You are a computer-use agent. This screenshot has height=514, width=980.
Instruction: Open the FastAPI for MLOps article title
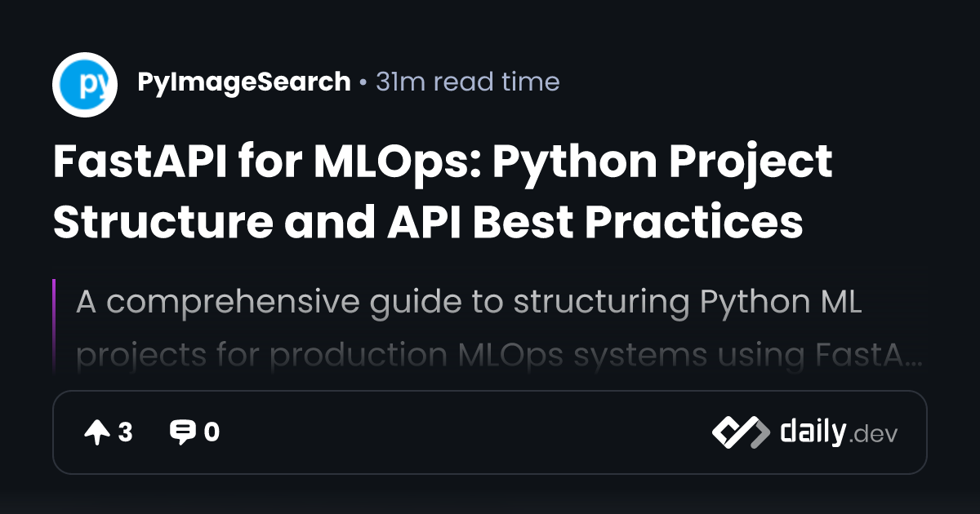(443, 191)
